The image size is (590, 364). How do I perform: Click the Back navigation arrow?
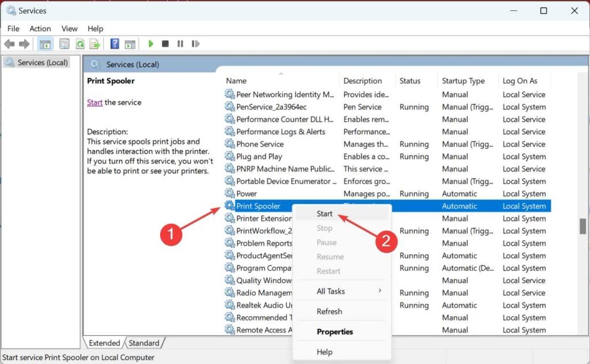[x=9, y=44]
